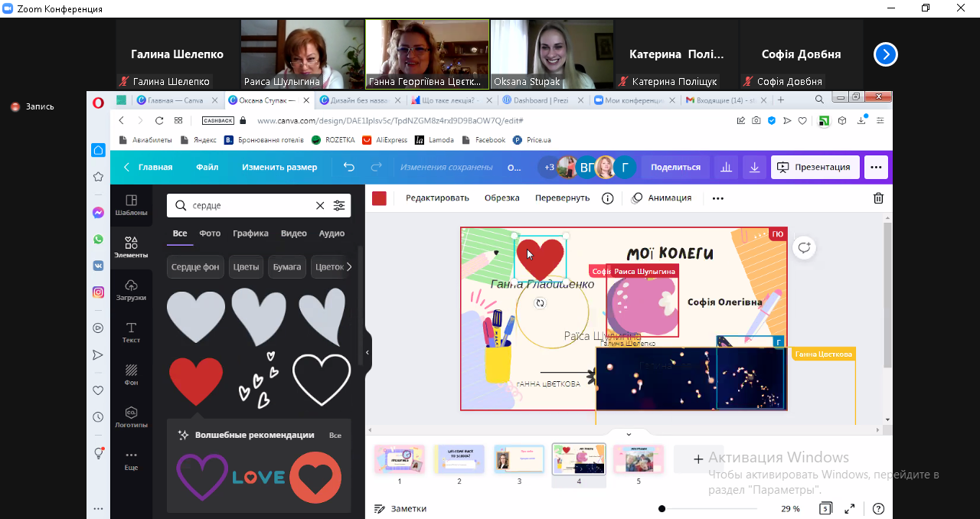The width and height of the screenshot is (980, 519).
Task: Open the Text (Текст) tool panel
Action: click(x=131, y=332)
